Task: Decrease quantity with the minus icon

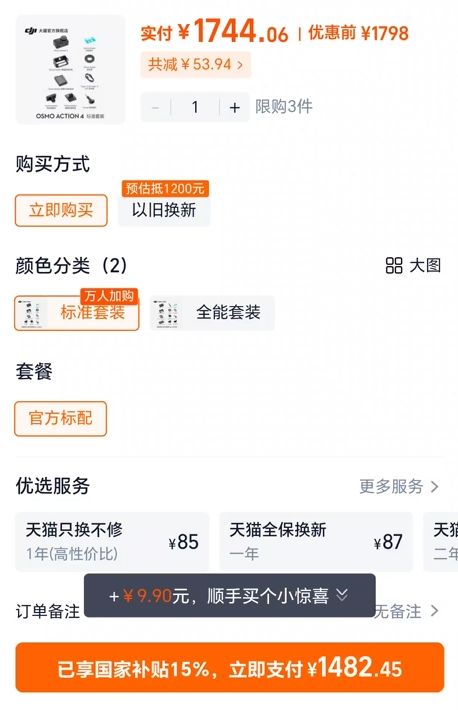Action: click(155, 108)
